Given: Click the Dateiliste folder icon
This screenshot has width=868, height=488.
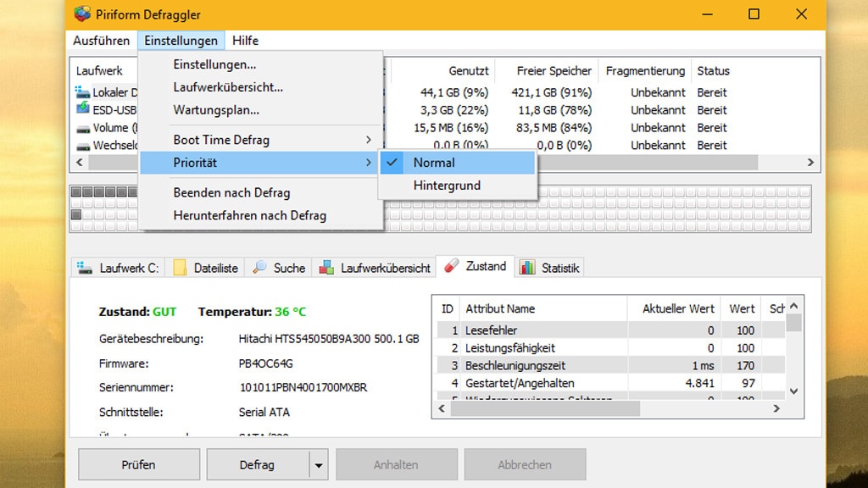Looking at the screenshot, I should (180, 268).
